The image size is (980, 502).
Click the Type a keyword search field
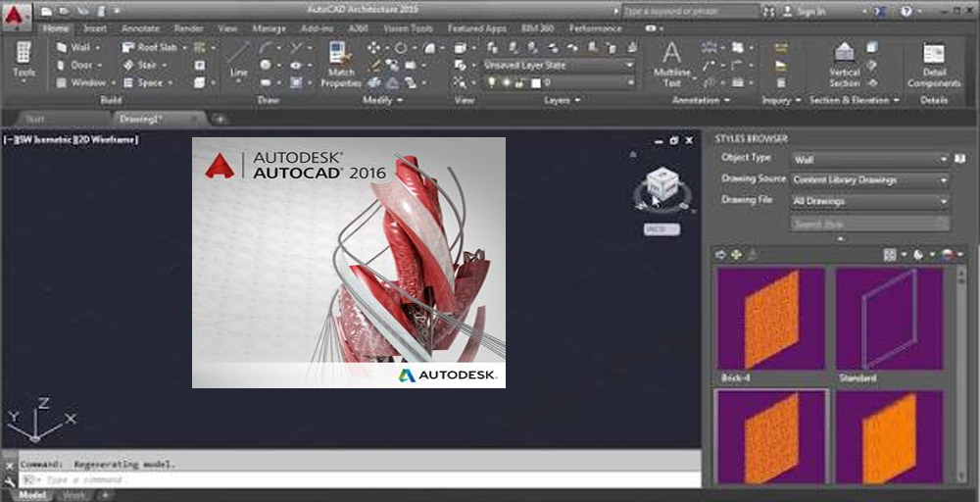(x=689, y=11)
